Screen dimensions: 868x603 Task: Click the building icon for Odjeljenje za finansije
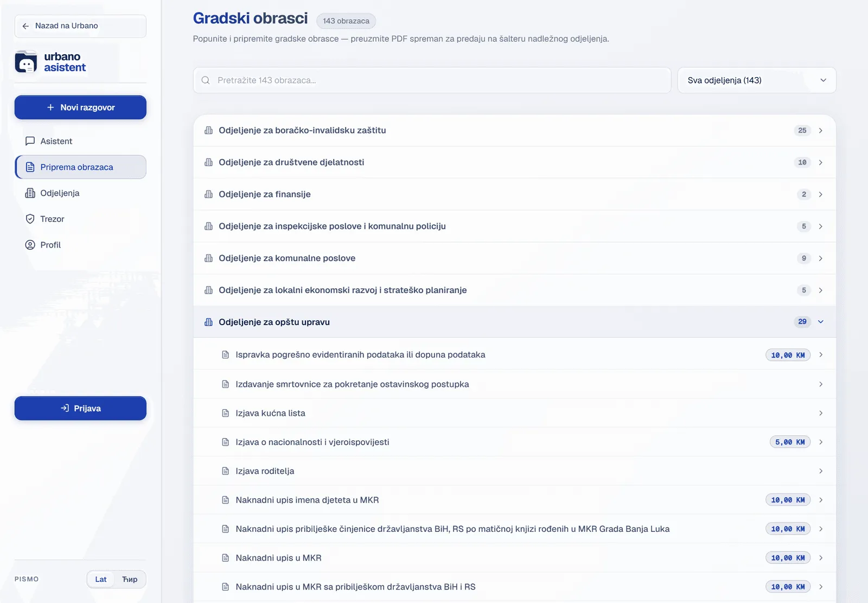208,194
